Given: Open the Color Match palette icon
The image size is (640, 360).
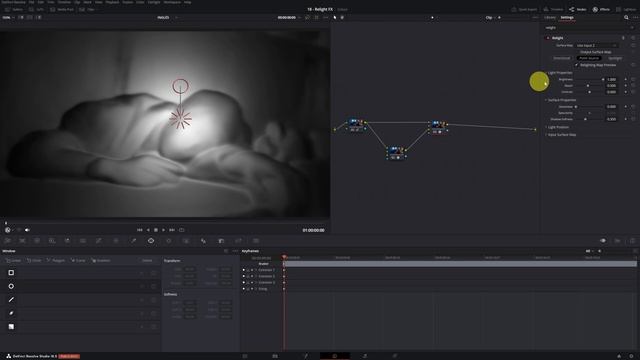Looking at the screenshot, I should [x=22, y=241].
